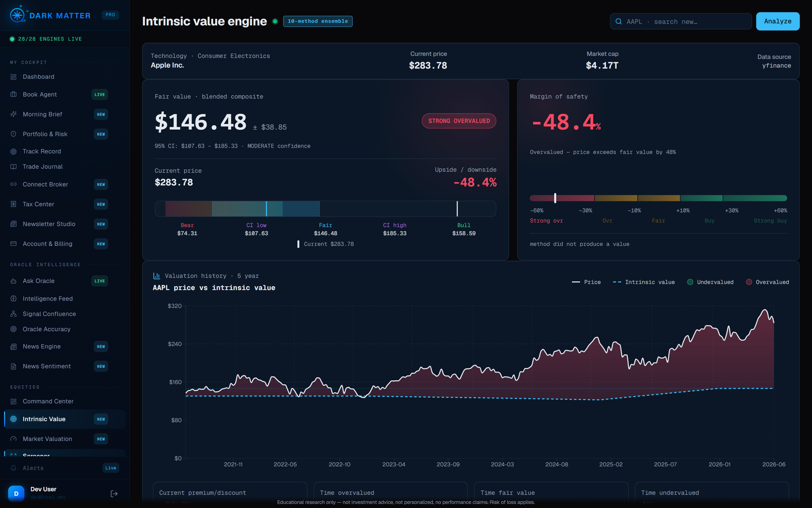The width and height of the screenshot is (812, 508).
Task: Click the Command Center grid icon
Action: [x=13, y=402]
